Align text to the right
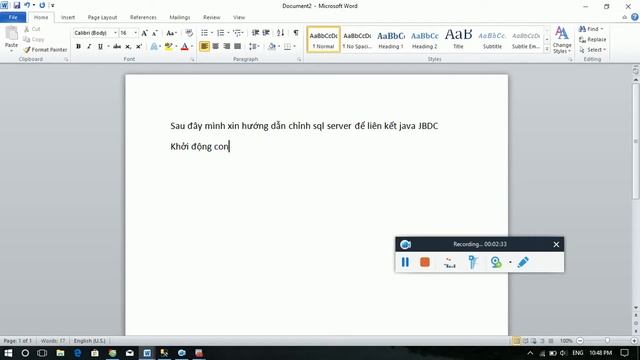Viewport: 640px width, 360px height. 227,47
